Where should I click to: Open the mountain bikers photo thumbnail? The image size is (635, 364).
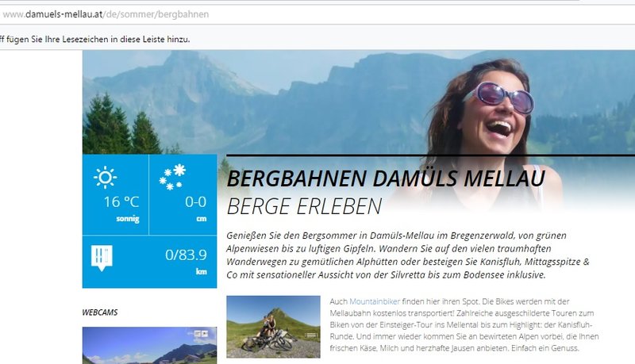pyautogui.click(x=273, y=327)
